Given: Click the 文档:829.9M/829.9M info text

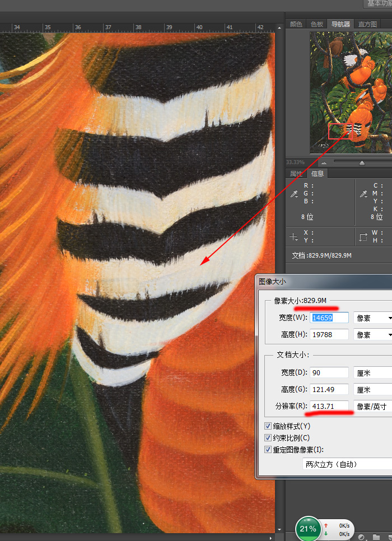Looking at the screenshot, I should pos(321,255).
